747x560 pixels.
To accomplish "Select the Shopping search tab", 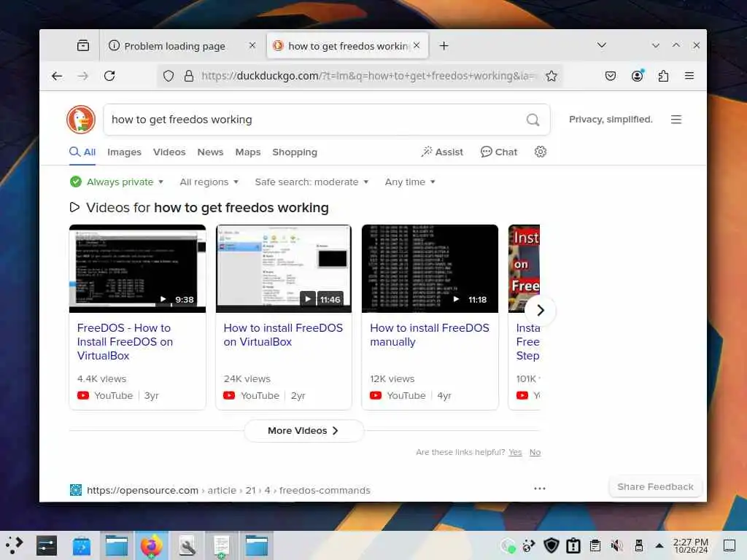I will point(295,152).
